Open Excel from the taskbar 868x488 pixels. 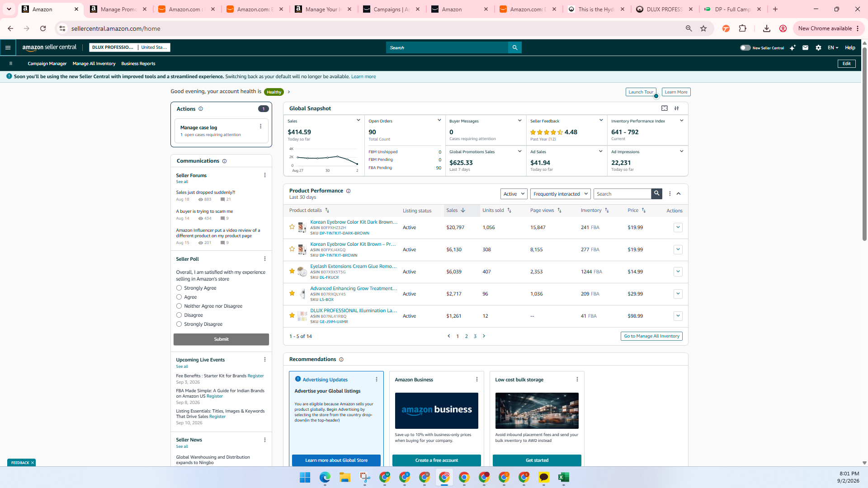click(x=564, y=477)
